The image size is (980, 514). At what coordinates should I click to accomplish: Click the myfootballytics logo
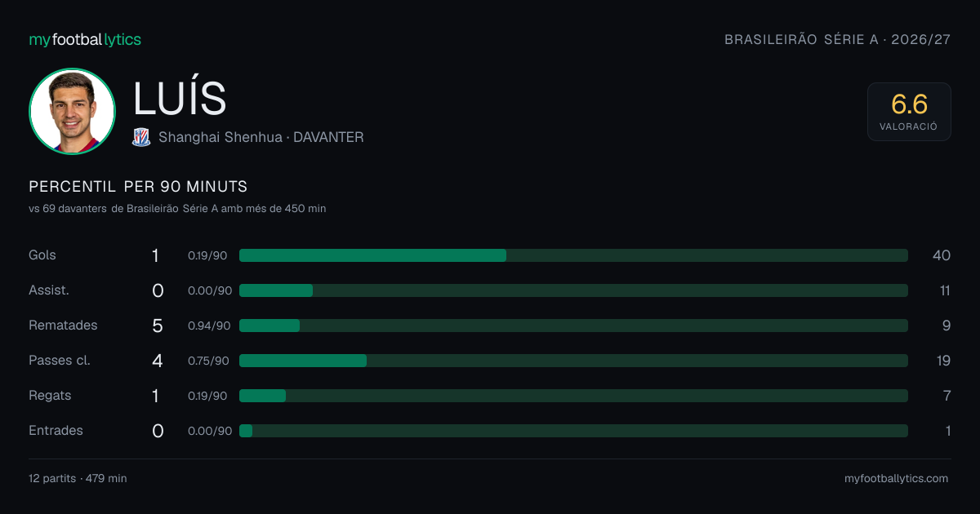[x=85, y=39]
